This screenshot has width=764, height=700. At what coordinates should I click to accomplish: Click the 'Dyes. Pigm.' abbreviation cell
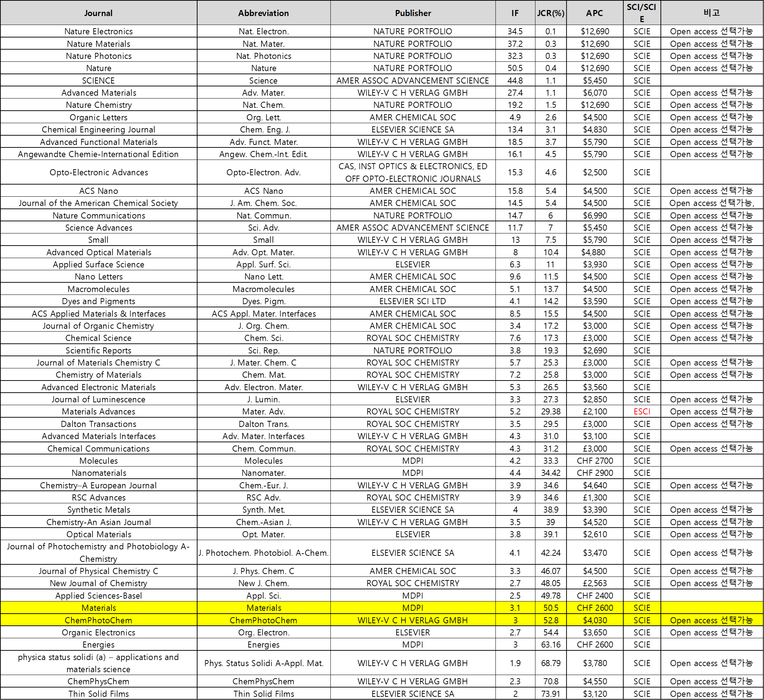[x=263, y=301]
